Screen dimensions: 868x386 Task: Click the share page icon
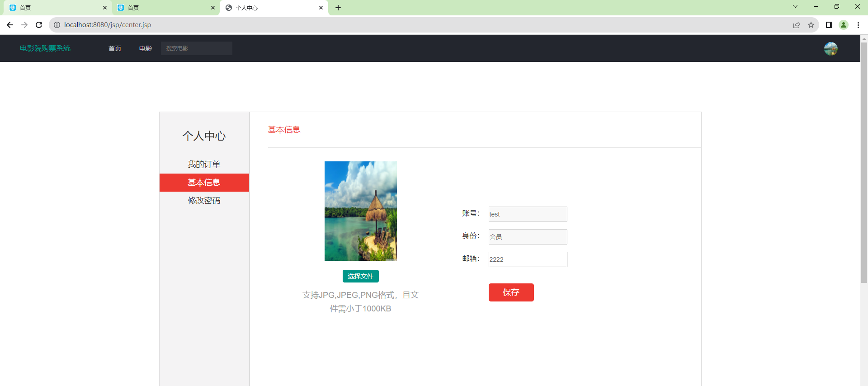tap(797, 25)
